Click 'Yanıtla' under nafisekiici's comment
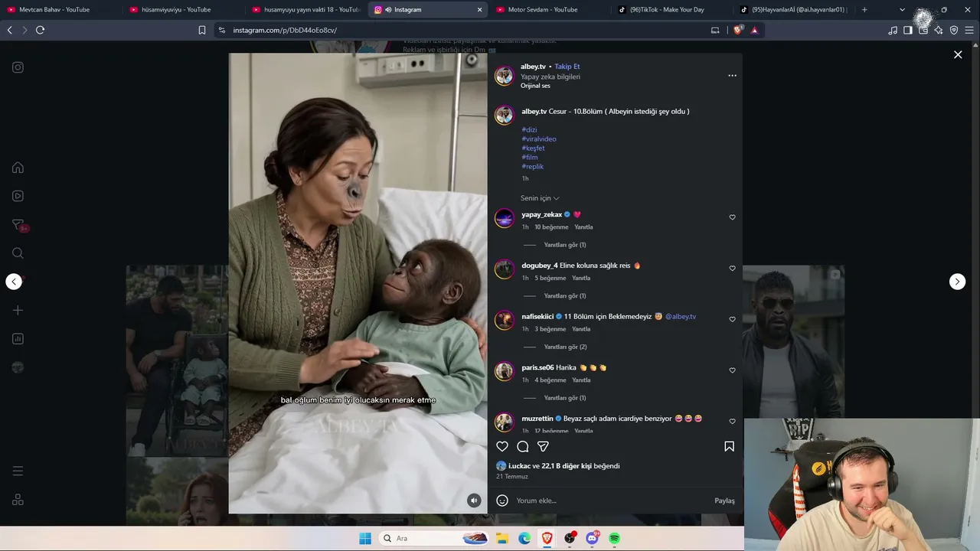The image size is (980, 551). pyautogui.click(x=581, y=329)
